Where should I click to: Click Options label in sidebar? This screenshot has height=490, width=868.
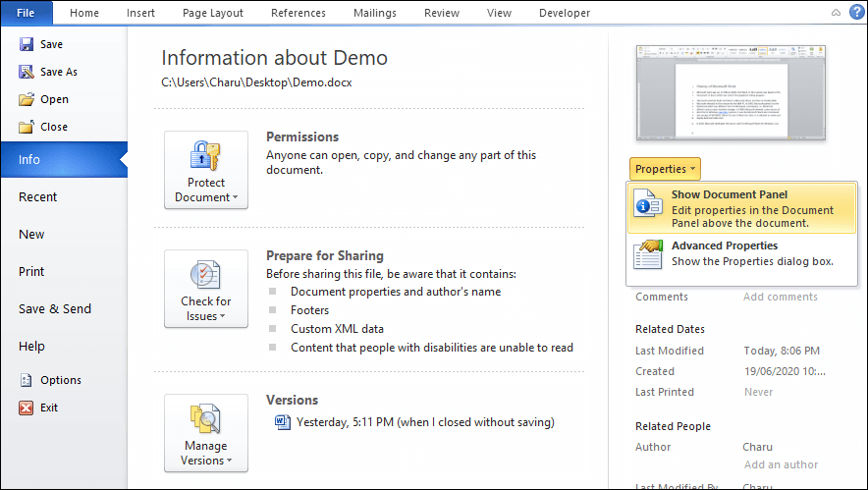(61, 380)
